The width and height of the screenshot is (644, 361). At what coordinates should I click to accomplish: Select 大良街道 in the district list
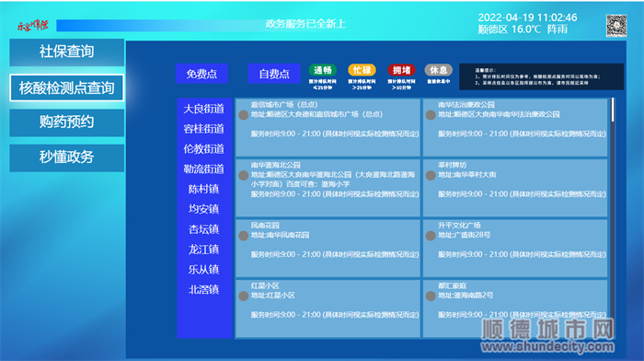click(x=203, y=109)
